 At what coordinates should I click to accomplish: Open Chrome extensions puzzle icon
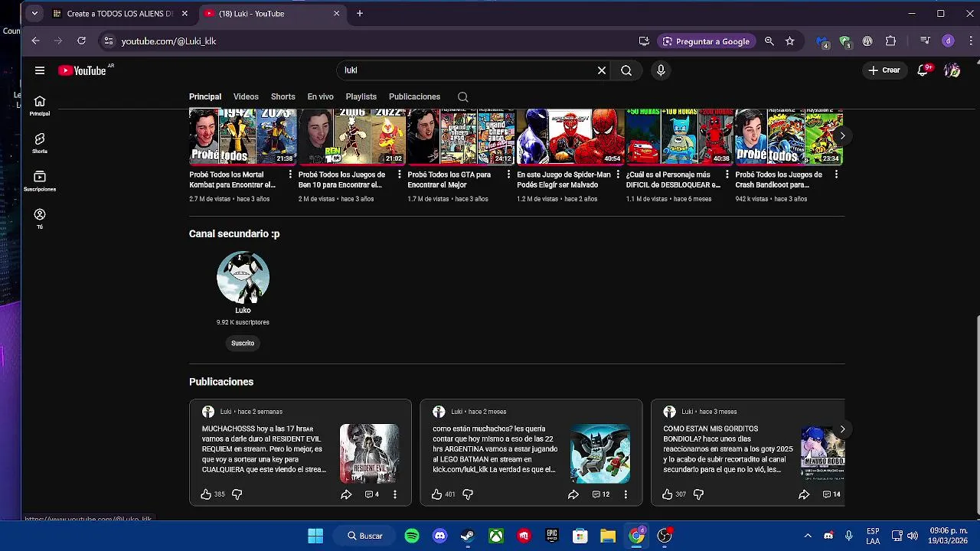[890, 41]
